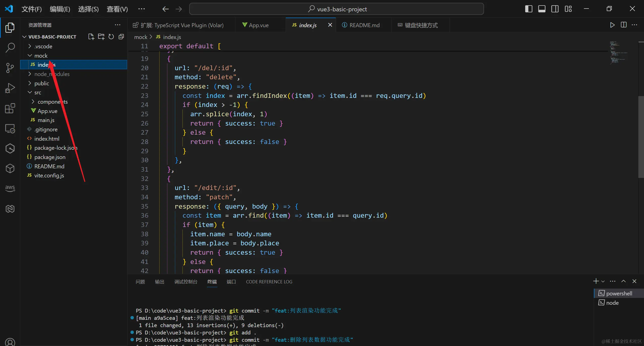644x346 pixels.
Task: Toggle the secondary side bar
Action: 555,9
